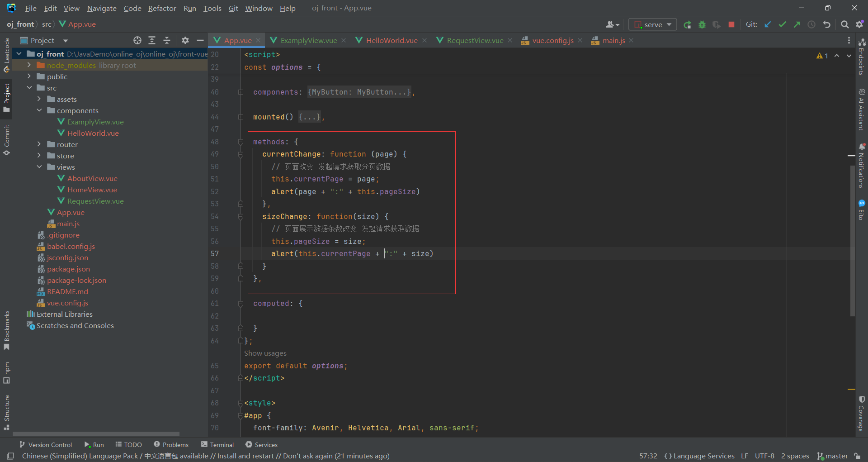Commit changes with Git checkmark icon
Screen dimensions: 868x462
pos(782,24)
